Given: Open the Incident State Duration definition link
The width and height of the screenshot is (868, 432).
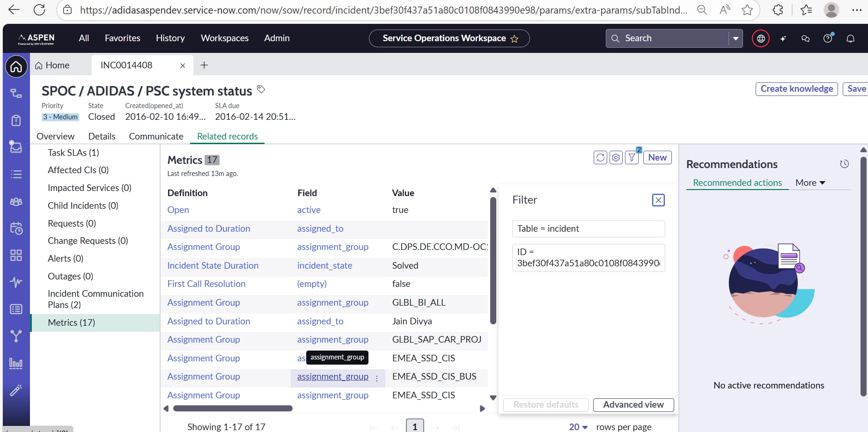Looking at the screenshot, I should click(x=213, y=265).
